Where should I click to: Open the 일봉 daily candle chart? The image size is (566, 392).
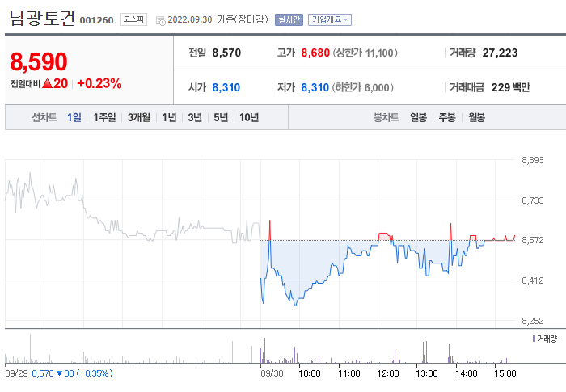418,117
